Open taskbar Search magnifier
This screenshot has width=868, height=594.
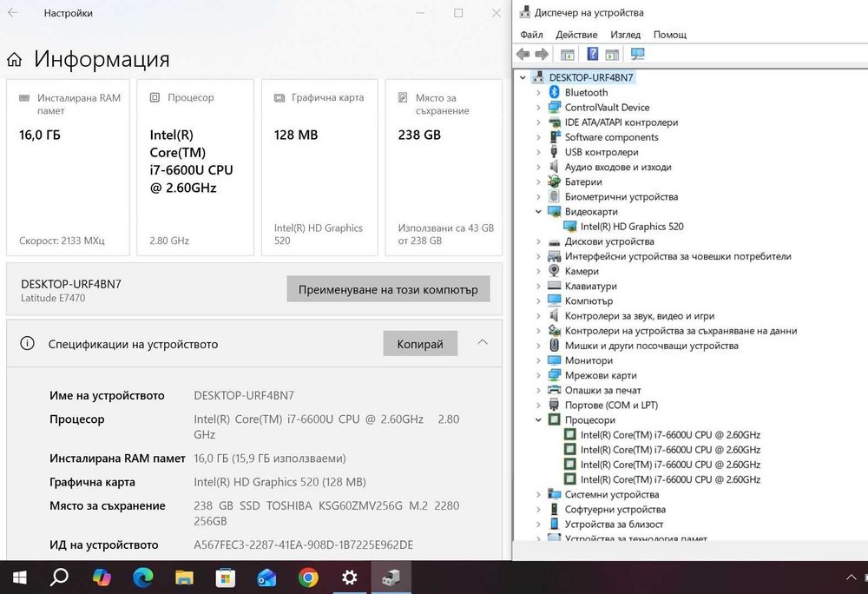click(59, 577)
